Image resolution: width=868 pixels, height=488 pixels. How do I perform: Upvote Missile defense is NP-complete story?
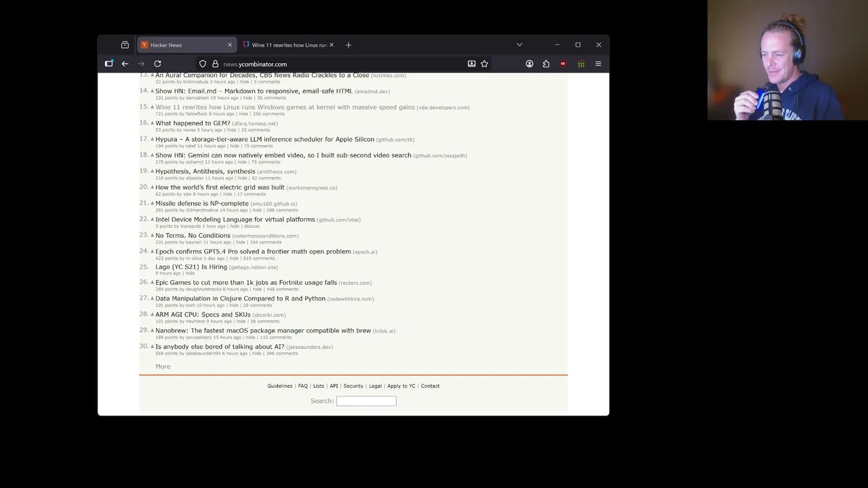(152, 203)
